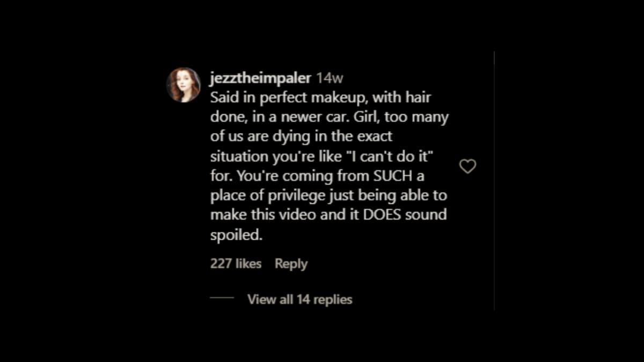
Task: Show who liked via 227 likes
Action: click(236, 264)
